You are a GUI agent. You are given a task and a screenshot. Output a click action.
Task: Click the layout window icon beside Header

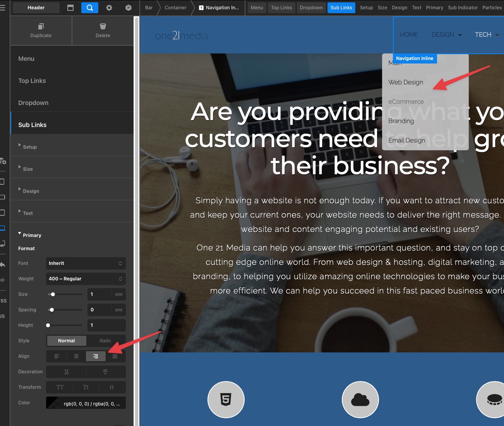click(x=70, y=8)
